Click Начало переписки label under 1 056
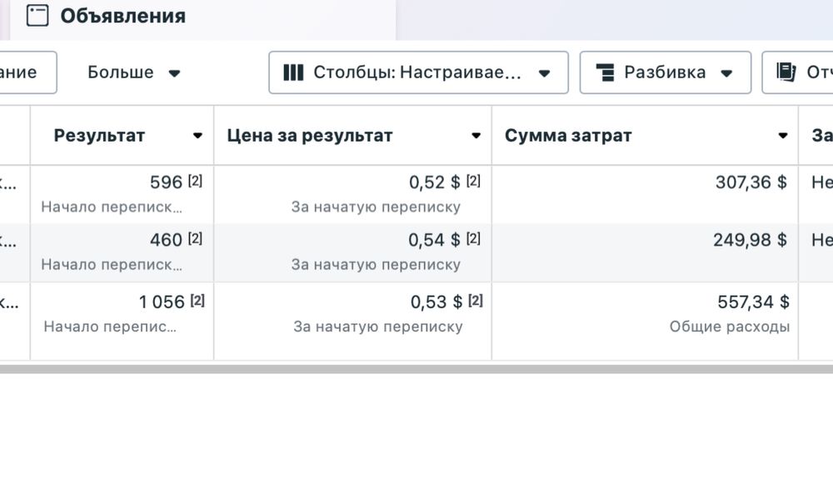The image size is (833, 504). tap(110, 327)
